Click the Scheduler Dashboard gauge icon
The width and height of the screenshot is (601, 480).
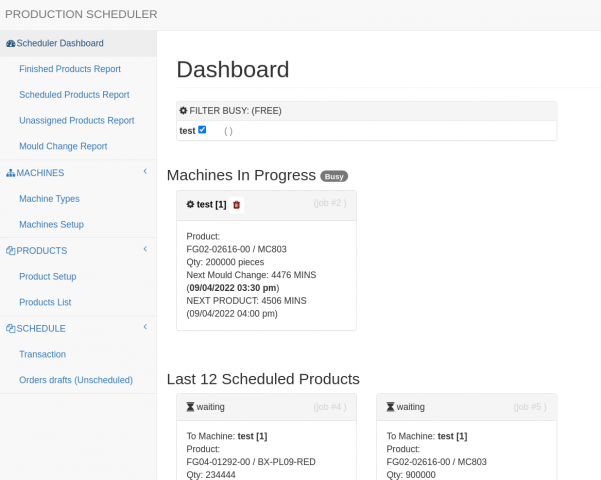(11, 43)
